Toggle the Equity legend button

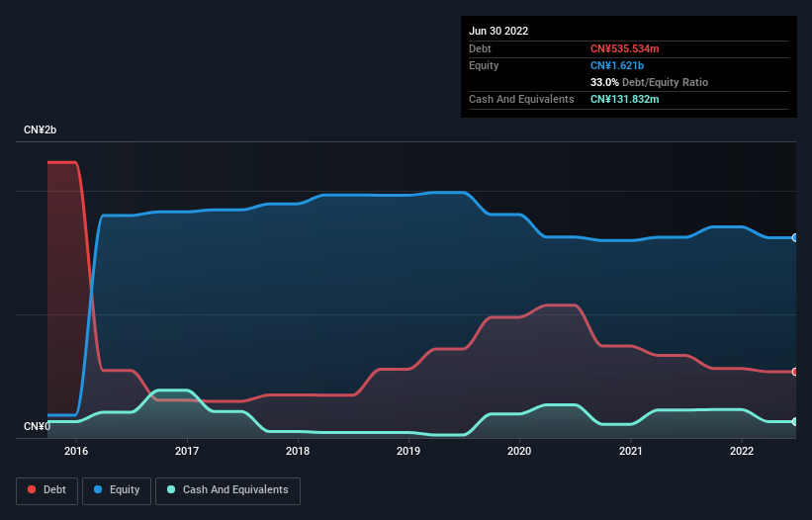[117, 490]
